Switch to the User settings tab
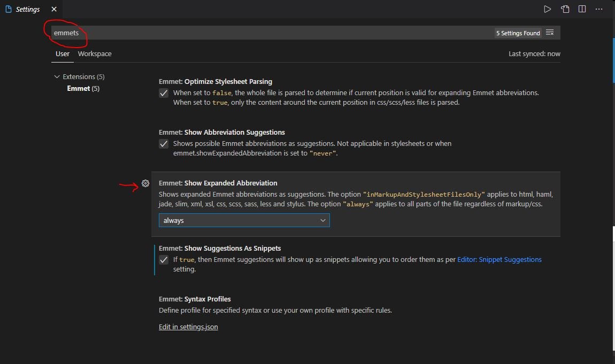This screenshot has width=615, height=364. pyautogui.click(x=63, y=53)
